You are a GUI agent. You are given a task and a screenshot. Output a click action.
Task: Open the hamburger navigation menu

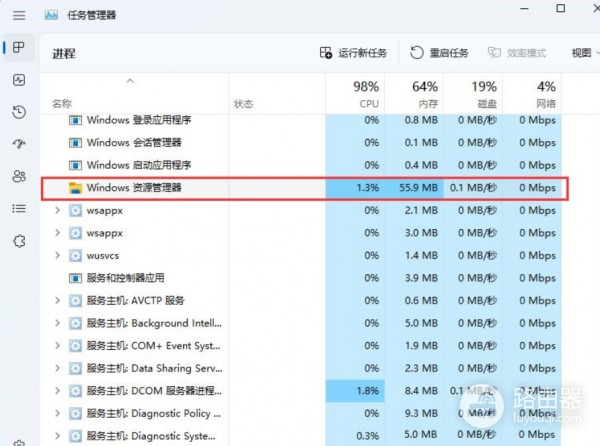19,16
